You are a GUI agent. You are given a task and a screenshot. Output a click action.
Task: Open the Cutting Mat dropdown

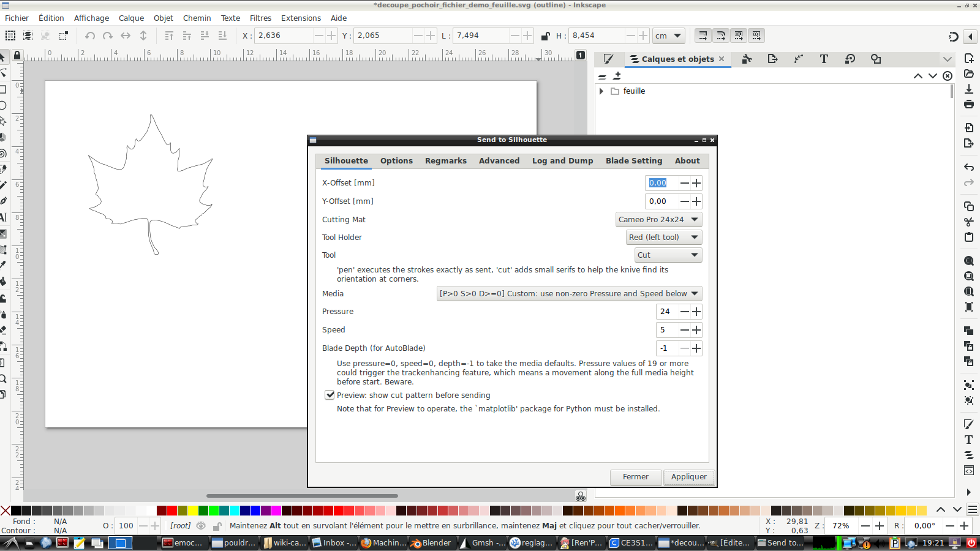click(658, 219)
